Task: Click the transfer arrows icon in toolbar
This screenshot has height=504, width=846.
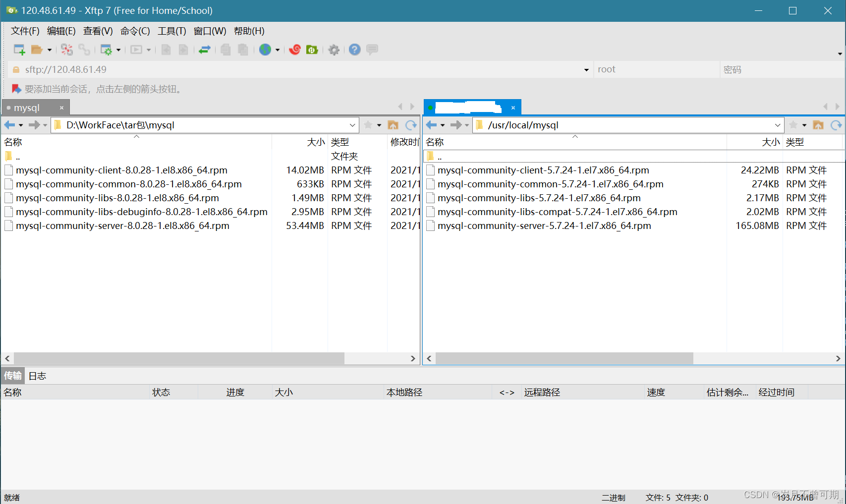Action: pos(205,50)
